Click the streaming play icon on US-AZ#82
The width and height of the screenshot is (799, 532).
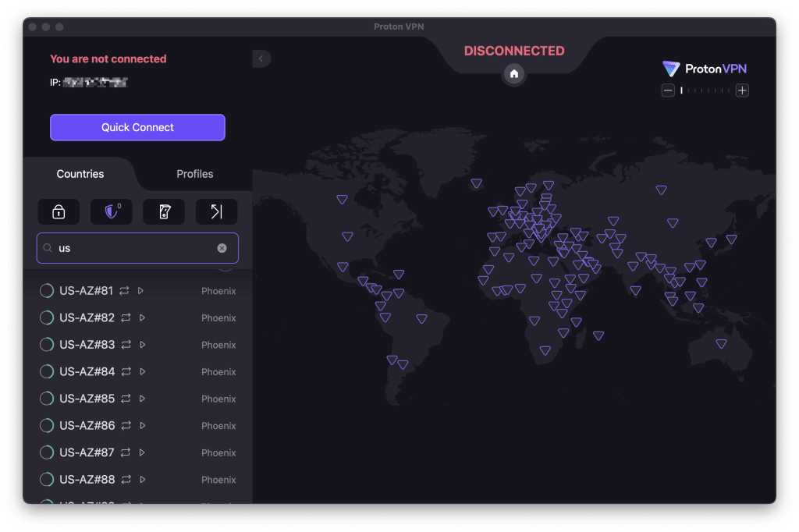[x=142, y=317]
